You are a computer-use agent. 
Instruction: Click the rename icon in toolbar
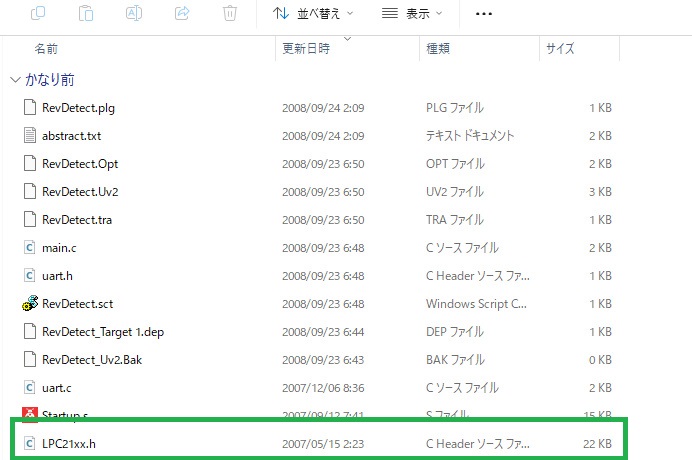coord(134,14)
